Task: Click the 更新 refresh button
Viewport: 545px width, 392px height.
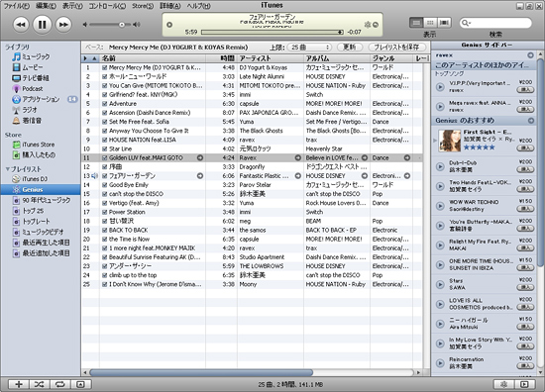Action: coord(350,48)
